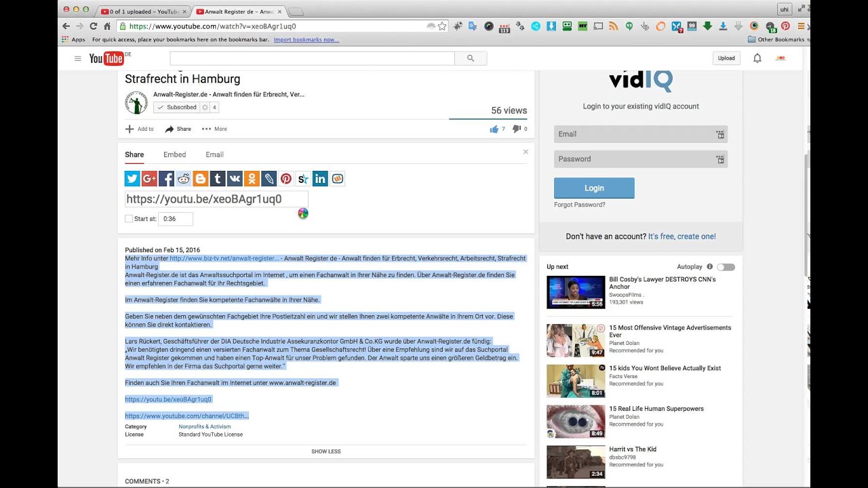Share video on LinkedIn

click(320, 179)
